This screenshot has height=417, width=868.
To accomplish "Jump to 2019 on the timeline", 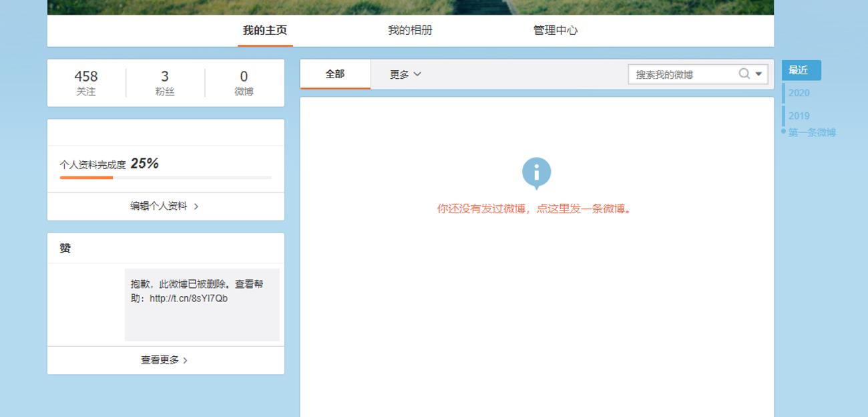I will point(799,116).
